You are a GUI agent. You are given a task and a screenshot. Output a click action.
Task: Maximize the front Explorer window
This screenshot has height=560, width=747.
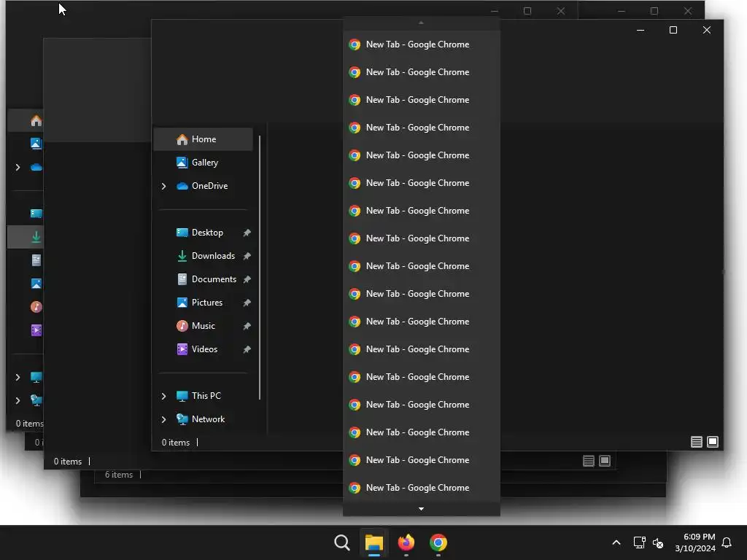(x=673, y=30)
